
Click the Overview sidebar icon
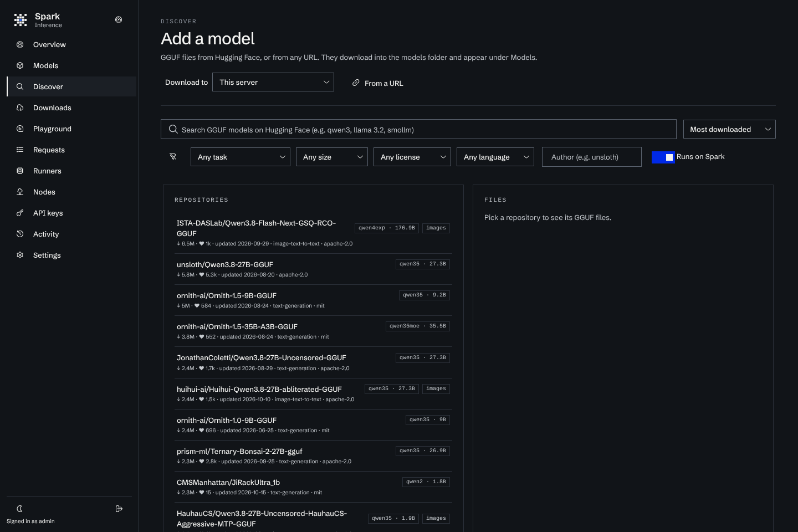(x=20, y=44)
